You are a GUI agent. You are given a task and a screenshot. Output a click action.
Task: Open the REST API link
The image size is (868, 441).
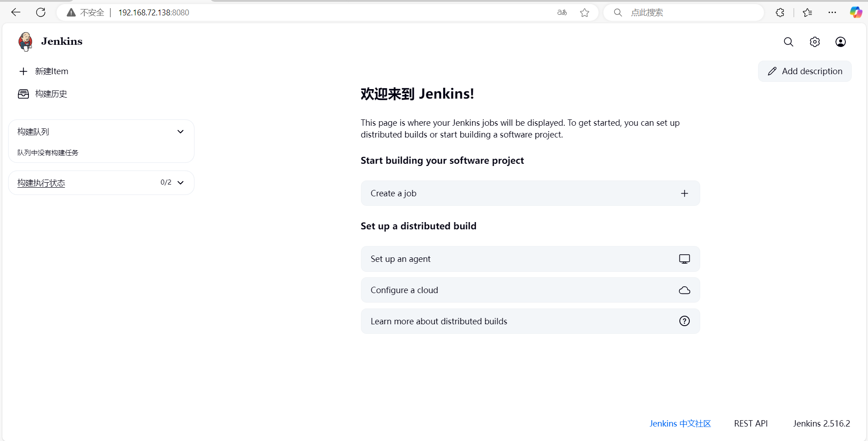pyautogui.click(x=750, y=424)
